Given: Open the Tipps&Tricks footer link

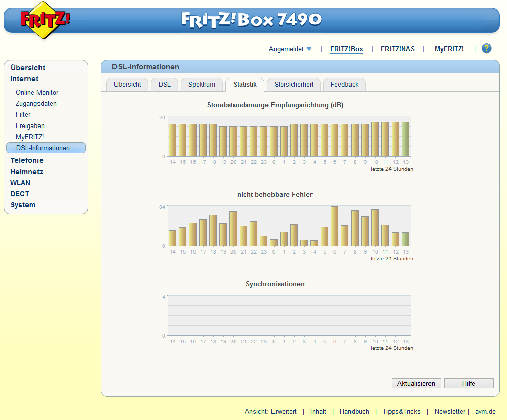Looking at the screenshot, I should (402, 411).
